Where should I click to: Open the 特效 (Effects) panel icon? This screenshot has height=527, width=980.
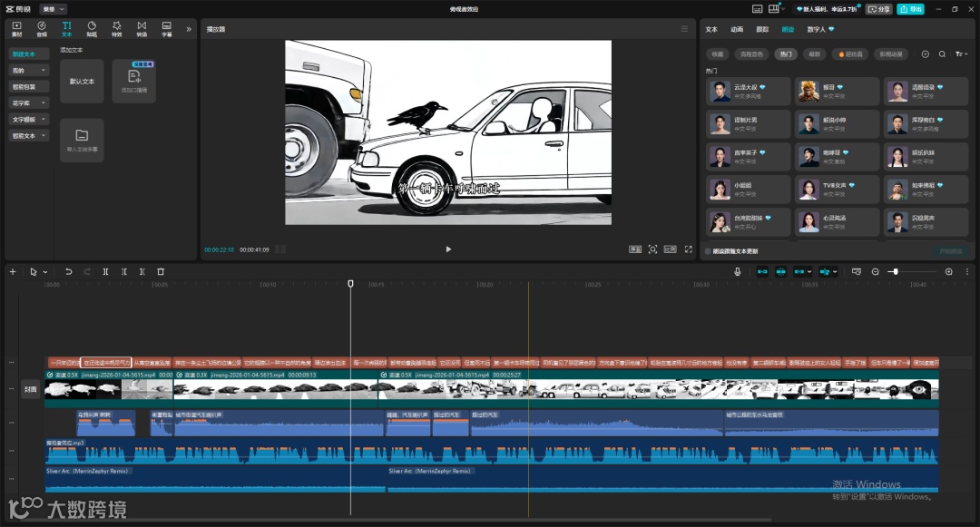click(x=116, y=28)
